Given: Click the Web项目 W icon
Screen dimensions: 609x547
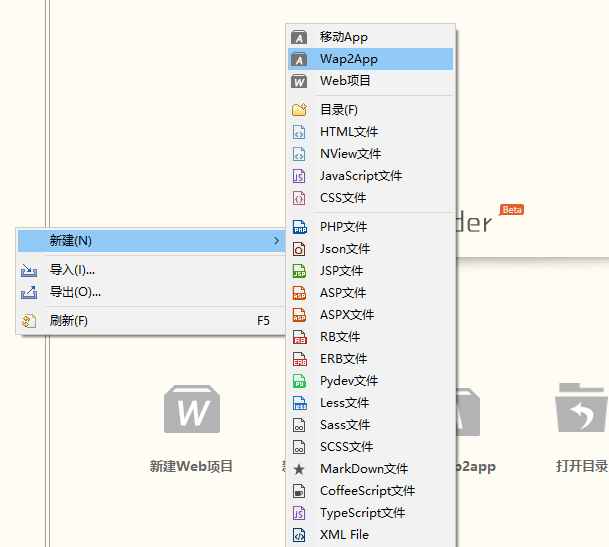Looking at the screenshot, I should tap(299, 81).
